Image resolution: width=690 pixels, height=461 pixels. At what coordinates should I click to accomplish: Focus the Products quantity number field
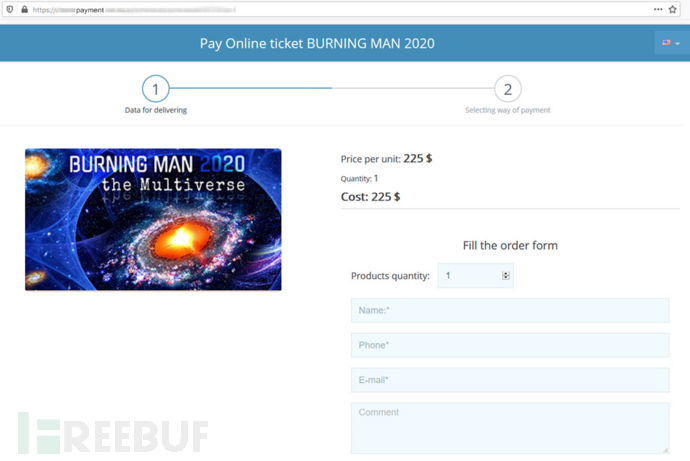click(475, 275)
